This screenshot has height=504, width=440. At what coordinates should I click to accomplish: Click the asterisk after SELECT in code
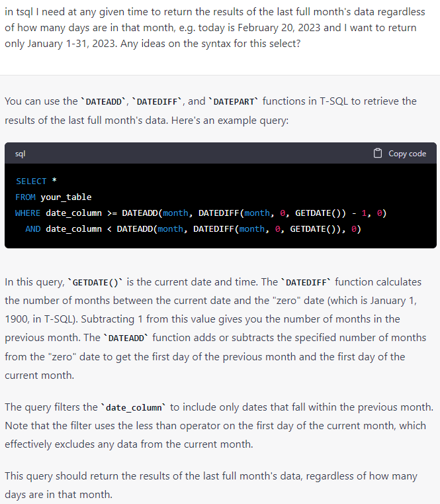(54, 181)
